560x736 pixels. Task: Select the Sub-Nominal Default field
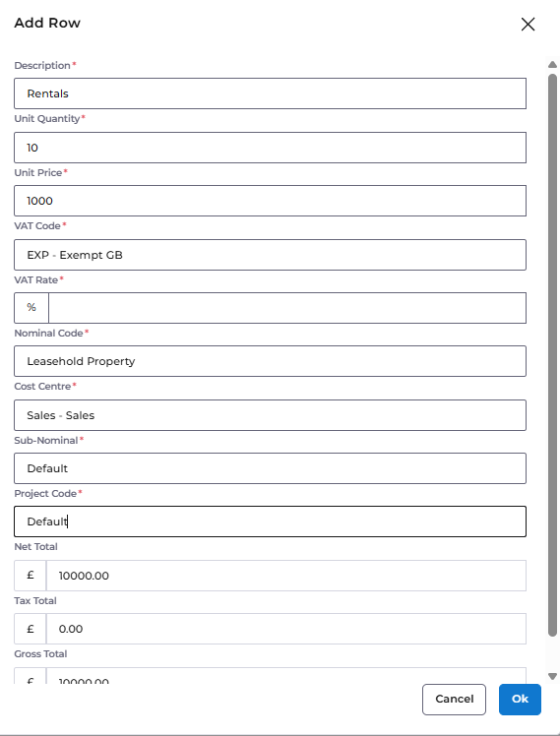pos(270,468)
